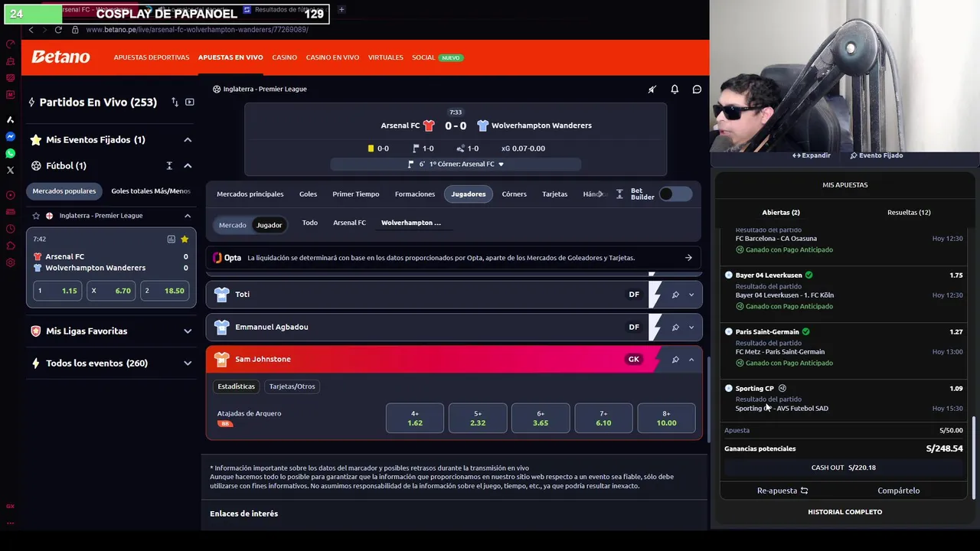Open the Resueltas (12) bets tab

[x=909, y=213]
